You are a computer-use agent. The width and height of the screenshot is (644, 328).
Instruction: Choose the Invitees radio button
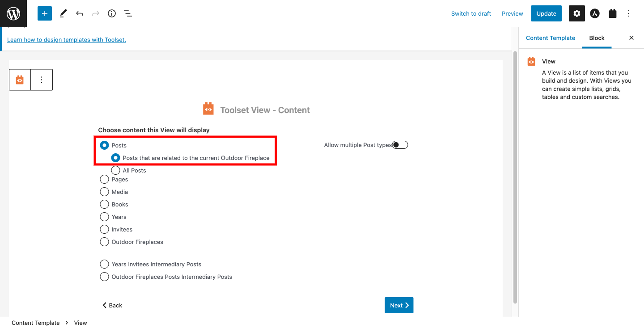[x=104, y=229]
